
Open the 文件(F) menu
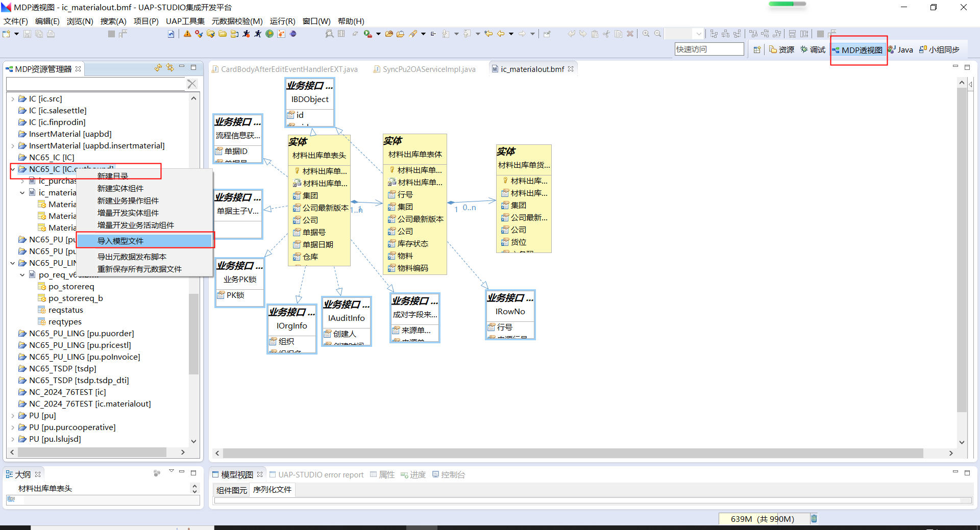point(16,21)
